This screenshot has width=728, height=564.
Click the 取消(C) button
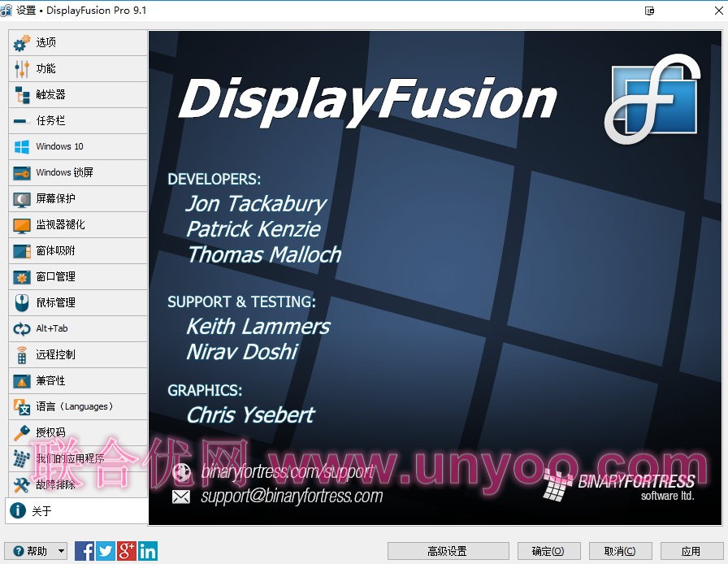[x=620, y=551]
